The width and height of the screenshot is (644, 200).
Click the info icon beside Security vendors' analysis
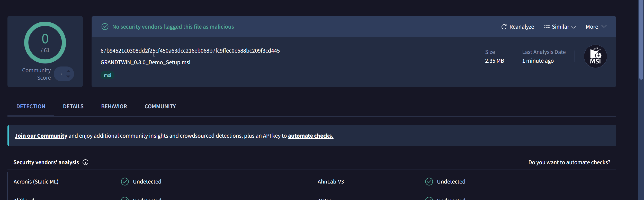point(85,162)
